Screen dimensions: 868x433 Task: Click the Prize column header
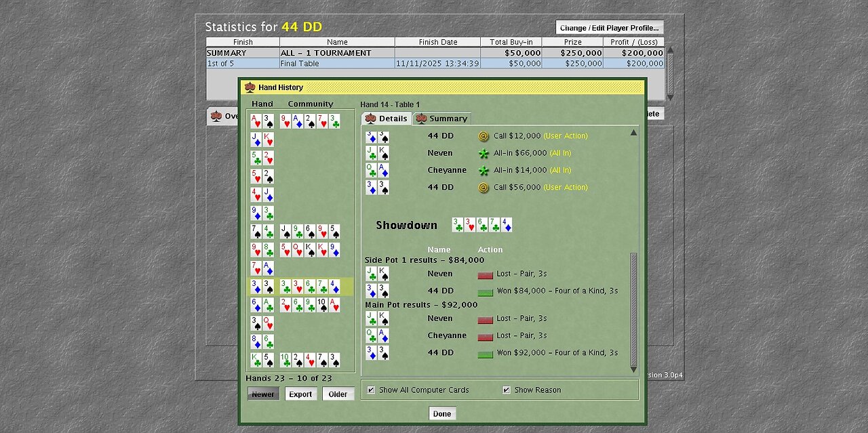572,42
